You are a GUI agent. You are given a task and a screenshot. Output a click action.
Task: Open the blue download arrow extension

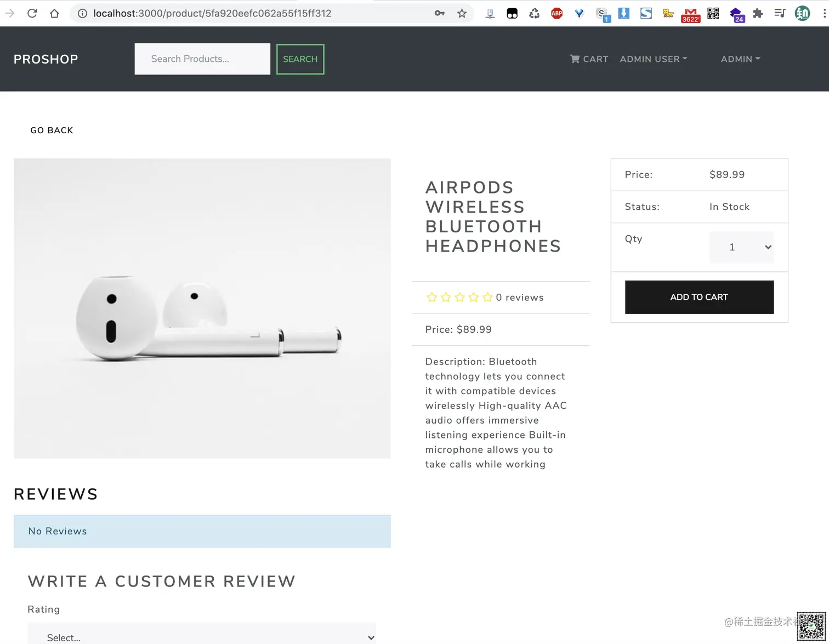point(623,13)
